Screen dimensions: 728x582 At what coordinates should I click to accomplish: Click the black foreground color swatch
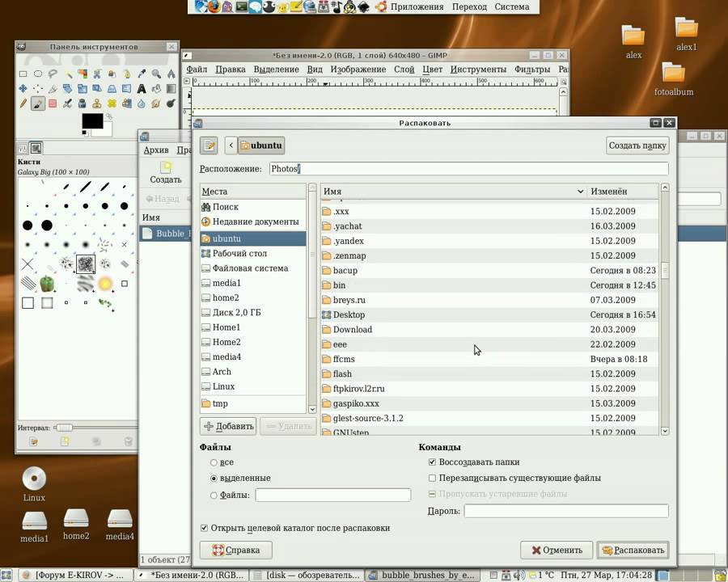tap(92, 120)
